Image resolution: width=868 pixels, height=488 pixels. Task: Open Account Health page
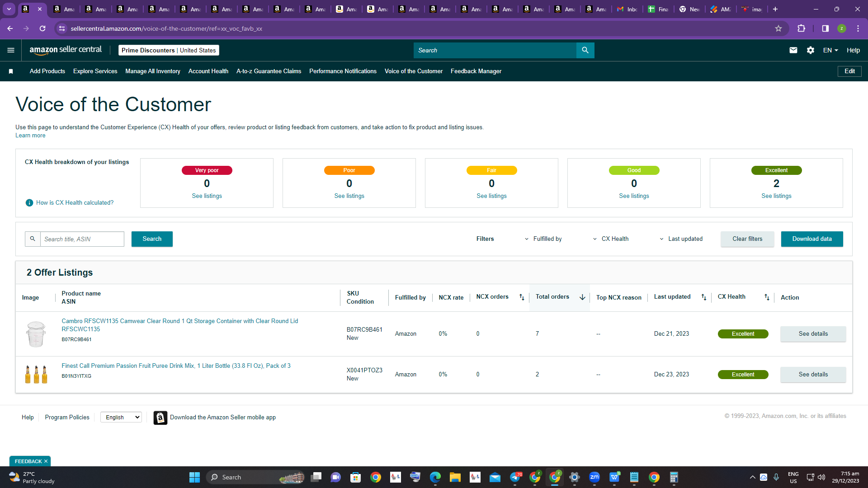[208, 71]
